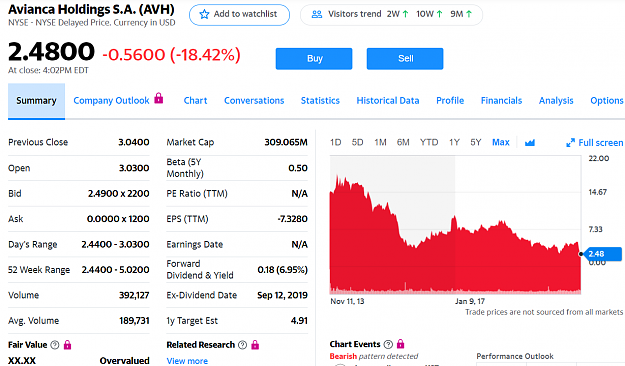Switch to the Chart tab
This screenshot has height=366, width=625.
pos(195,100)
